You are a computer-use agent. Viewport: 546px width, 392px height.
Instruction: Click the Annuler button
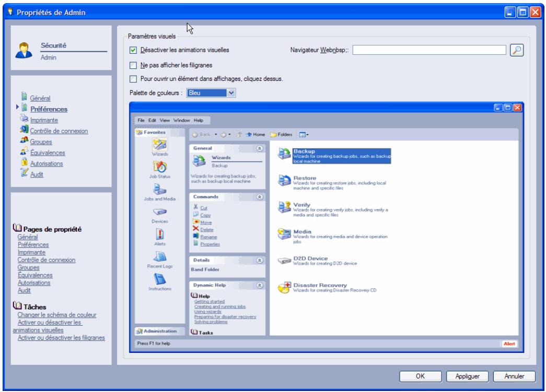point(514,376)
